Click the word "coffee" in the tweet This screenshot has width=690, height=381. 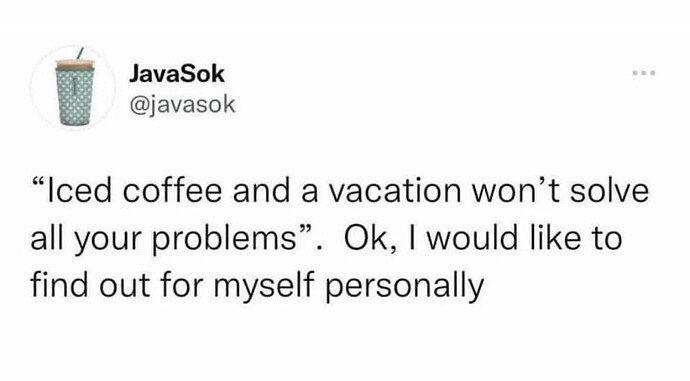172,191
